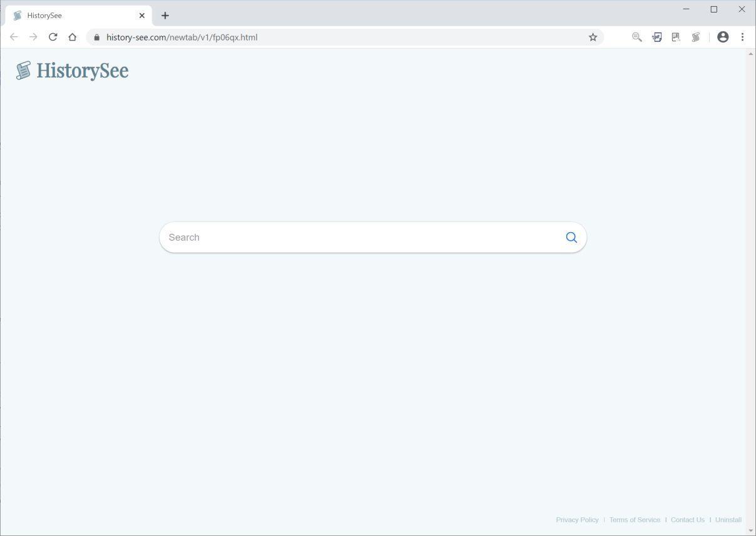This screenshot has height=536, width=756.
Task: Click the Uninstall link
Action: [728, 520]
